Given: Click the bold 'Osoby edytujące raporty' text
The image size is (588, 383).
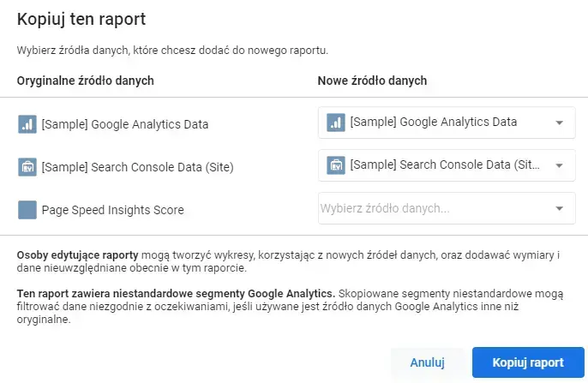Looking at the screenshot, I should 78,255.
